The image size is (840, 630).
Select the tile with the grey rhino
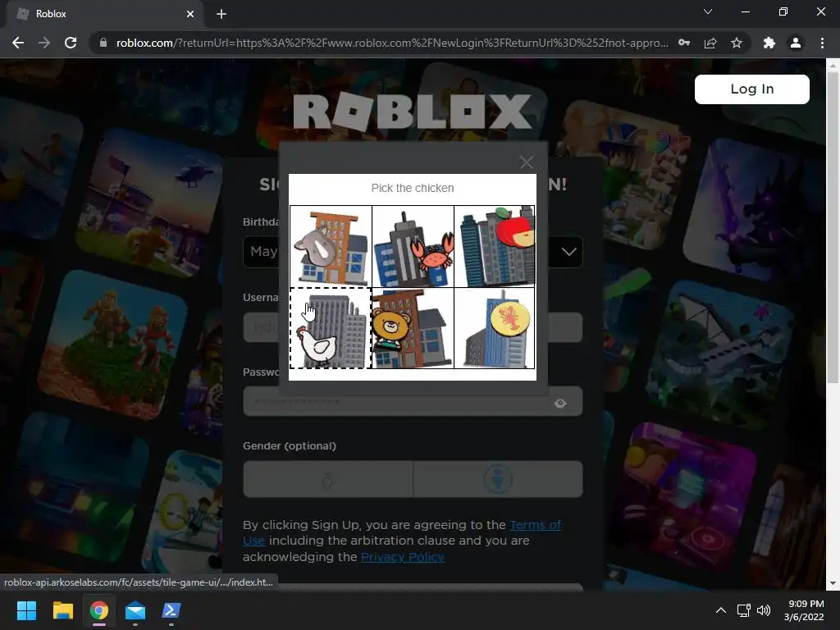click(331, 246)
